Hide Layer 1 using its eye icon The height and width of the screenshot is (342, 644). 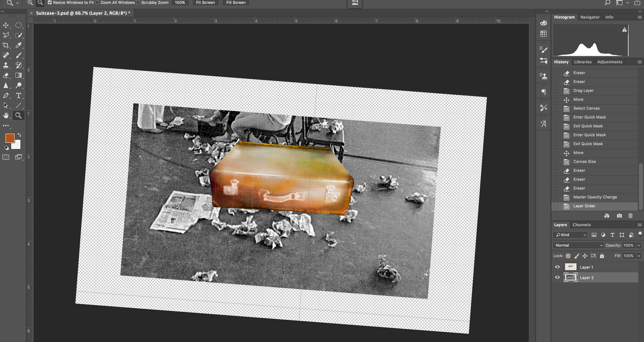pyautogui.click(x=557, y=267)
